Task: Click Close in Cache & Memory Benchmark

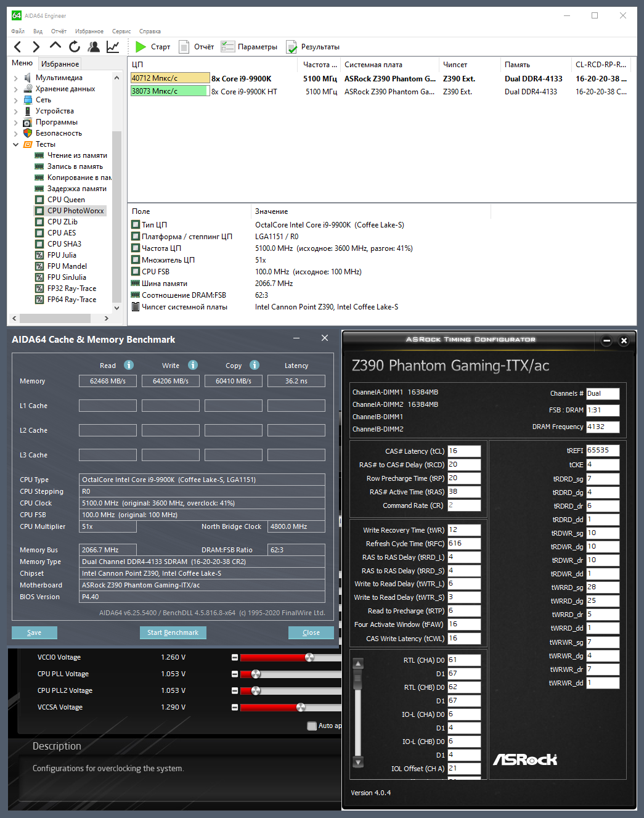Action: [311, 632]
